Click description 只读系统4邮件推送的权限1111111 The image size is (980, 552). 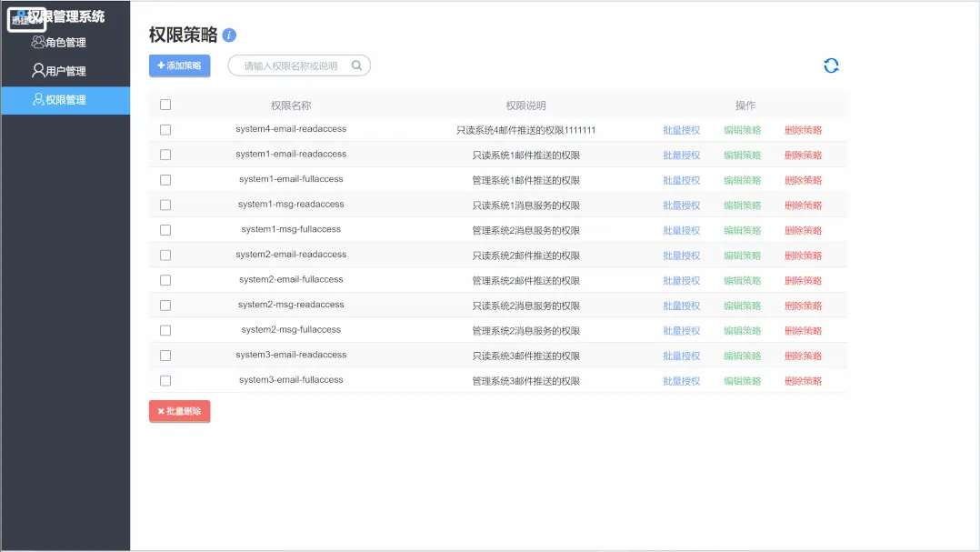click(525, 130)
